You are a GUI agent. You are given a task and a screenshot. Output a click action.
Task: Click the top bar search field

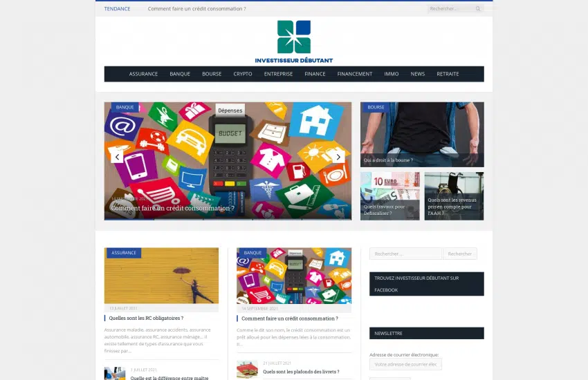451,9
